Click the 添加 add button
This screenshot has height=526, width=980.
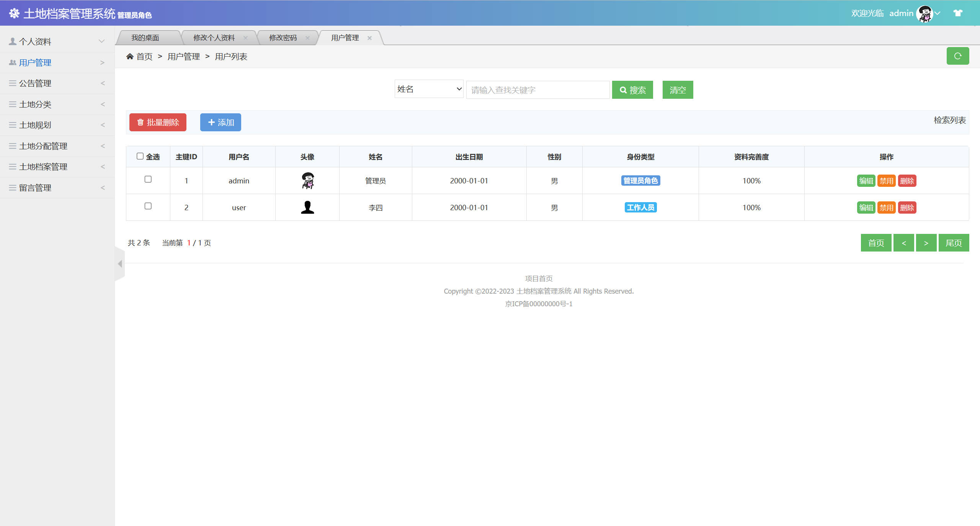(x=220, y=122)
